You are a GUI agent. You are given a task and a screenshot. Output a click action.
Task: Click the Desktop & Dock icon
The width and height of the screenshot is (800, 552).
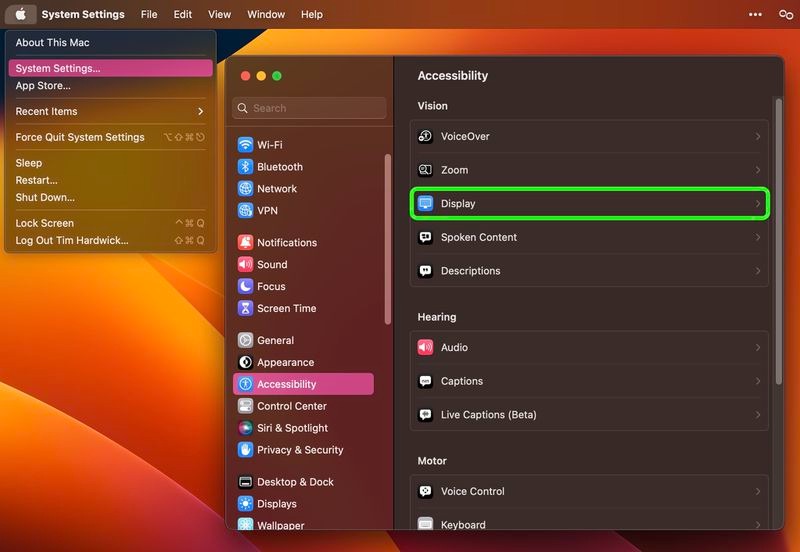[245, 482]
